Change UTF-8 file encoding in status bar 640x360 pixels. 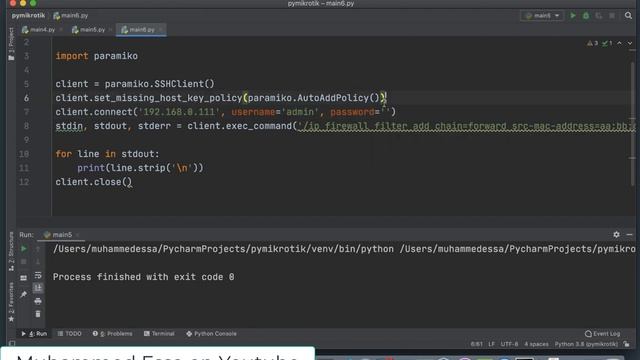point(509,344)
